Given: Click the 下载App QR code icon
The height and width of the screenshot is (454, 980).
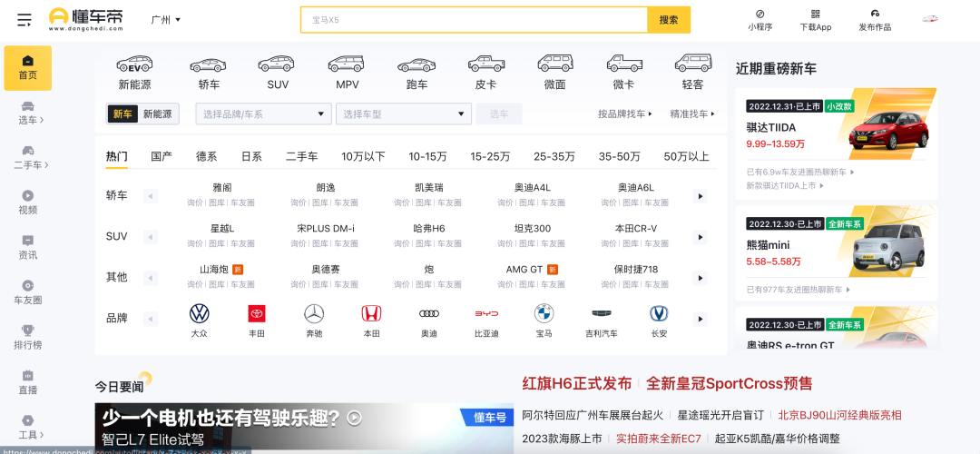Looking at the screenshot, I should pyautogui.click(x=816, y=15).
